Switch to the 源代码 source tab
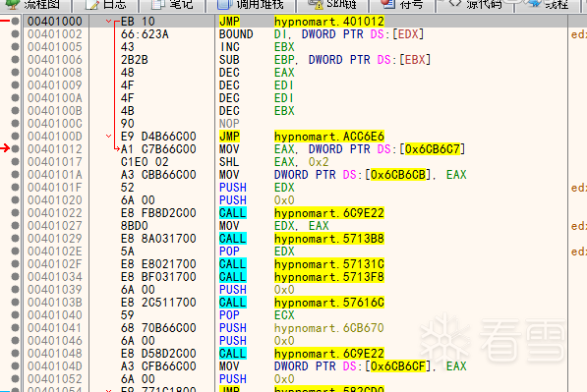 pyautogui.click(x=476, y=5)
